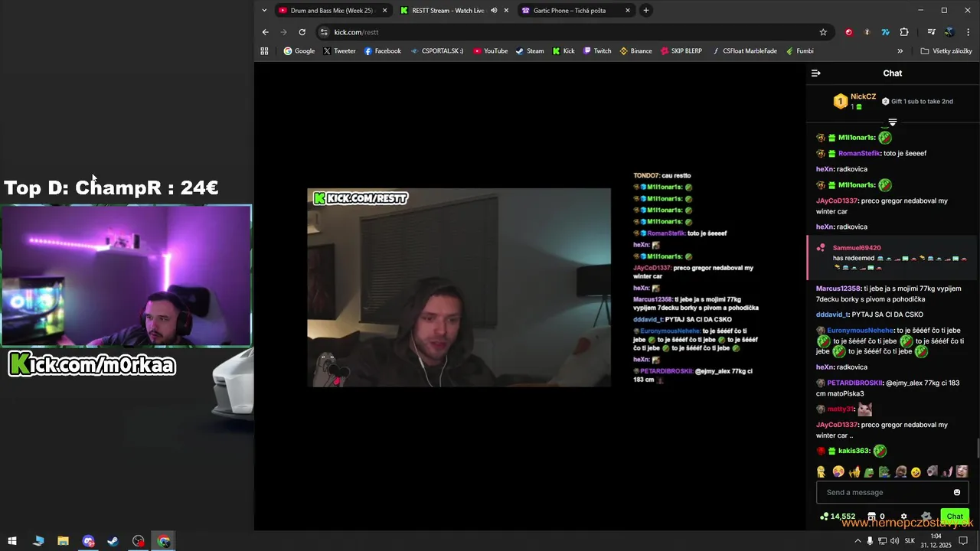Click the kick.com/restt address bar
The width and height of the screenshot is (980, 551).
point(574,32)
